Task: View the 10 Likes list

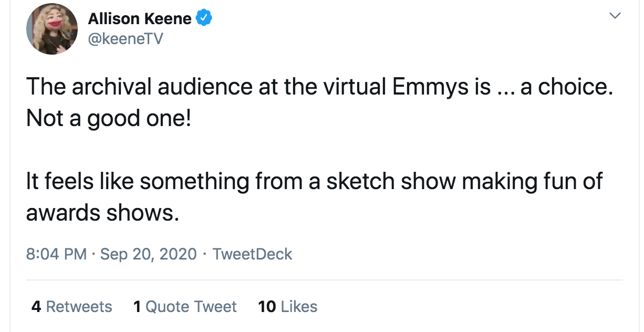Action: (288, 307)
